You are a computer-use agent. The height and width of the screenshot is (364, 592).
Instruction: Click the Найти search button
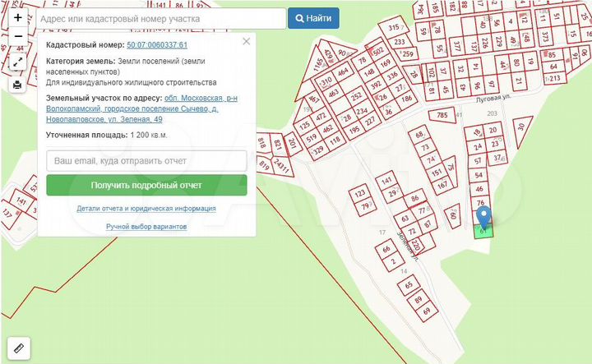click(x=313, y=18)
